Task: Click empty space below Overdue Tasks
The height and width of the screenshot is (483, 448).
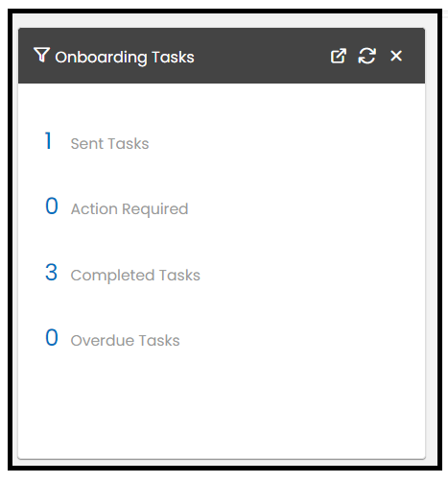Action: (222, 403)
